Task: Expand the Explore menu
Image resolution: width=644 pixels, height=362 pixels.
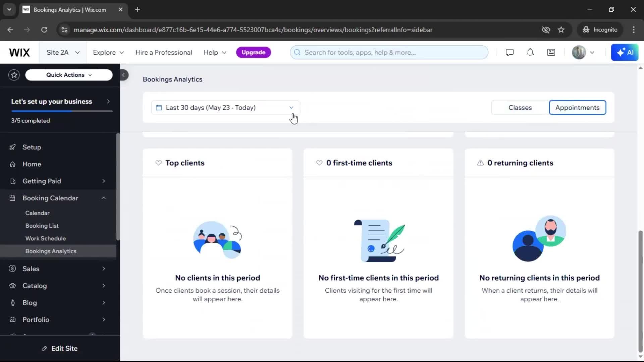Action: 108,53
